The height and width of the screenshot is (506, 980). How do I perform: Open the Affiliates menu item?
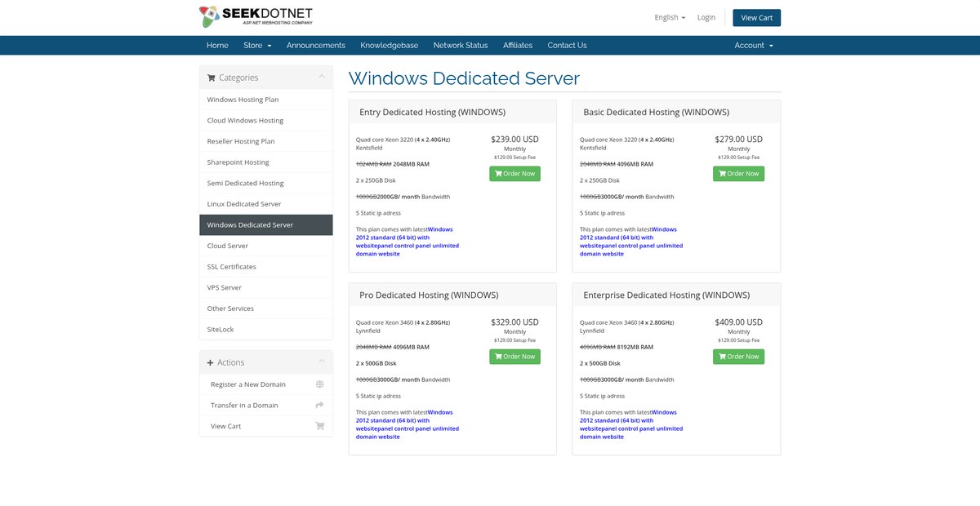click(518, 46)
